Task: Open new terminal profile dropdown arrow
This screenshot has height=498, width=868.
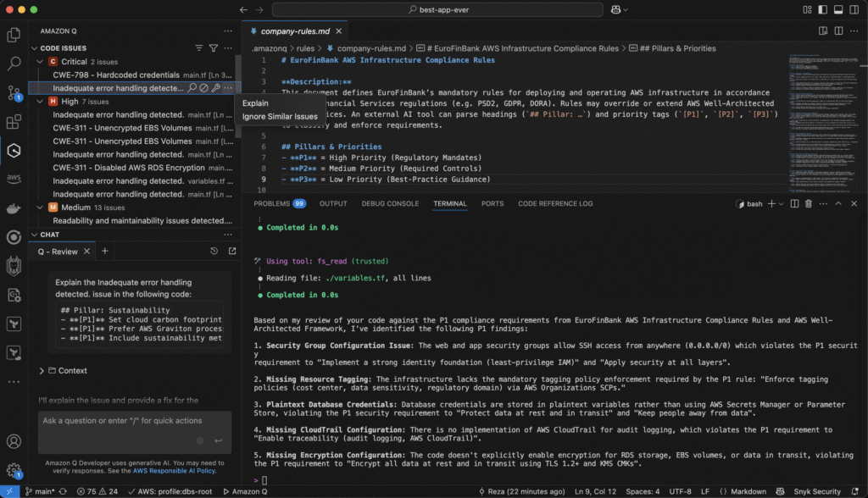Action: pyautogui.click(x=781, y=203)
